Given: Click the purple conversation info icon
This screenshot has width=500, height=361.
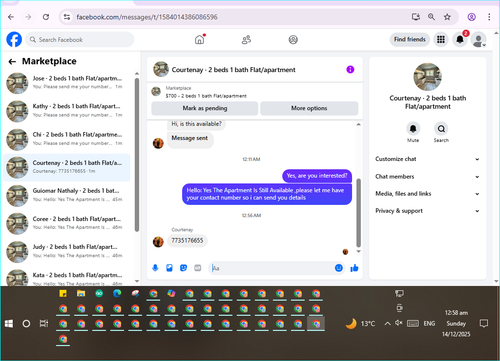Looking at the screenshot, I should (350, 69).
